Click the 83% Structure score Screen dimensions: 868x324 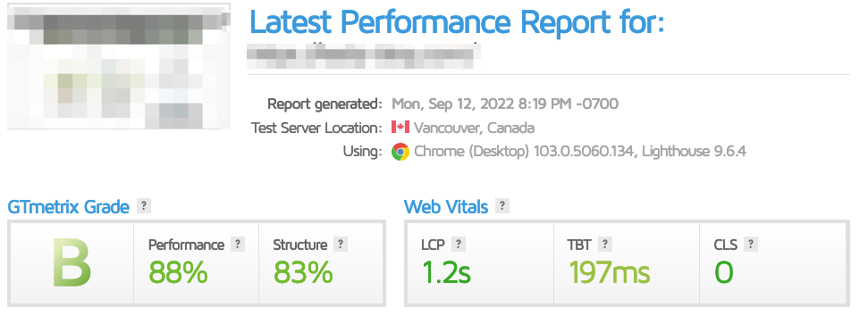[x=303, y=272]
